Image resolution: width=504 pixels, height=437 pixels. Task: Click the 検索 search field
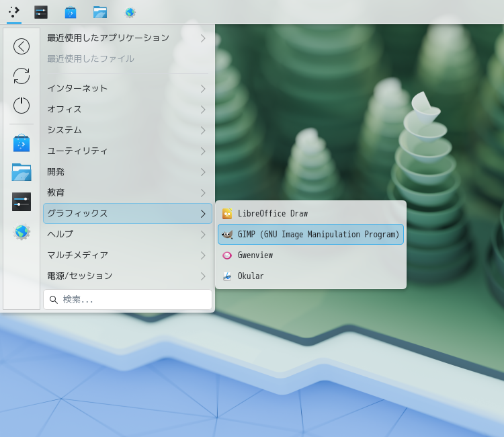(128, 300)
